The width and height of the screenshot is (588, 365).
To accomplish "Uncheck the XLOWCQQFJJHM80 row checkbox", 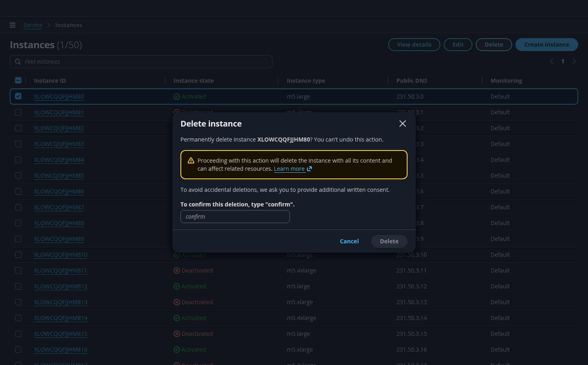I will pos(18,96).
